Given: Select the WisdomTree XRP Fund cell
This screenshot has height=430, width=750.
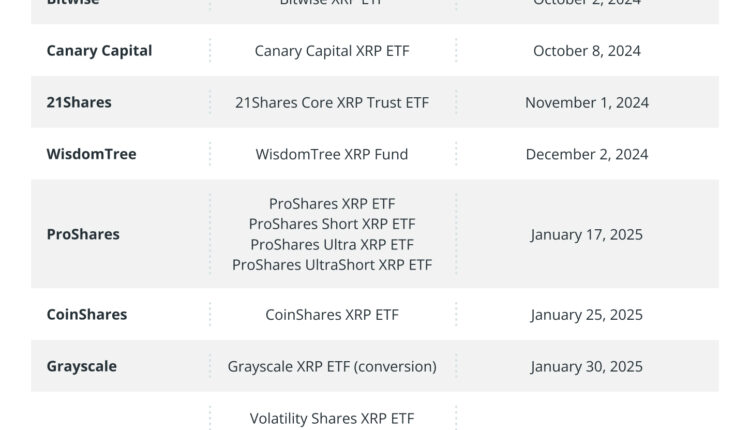Looking at the screenshot, I should coord(332,154).
